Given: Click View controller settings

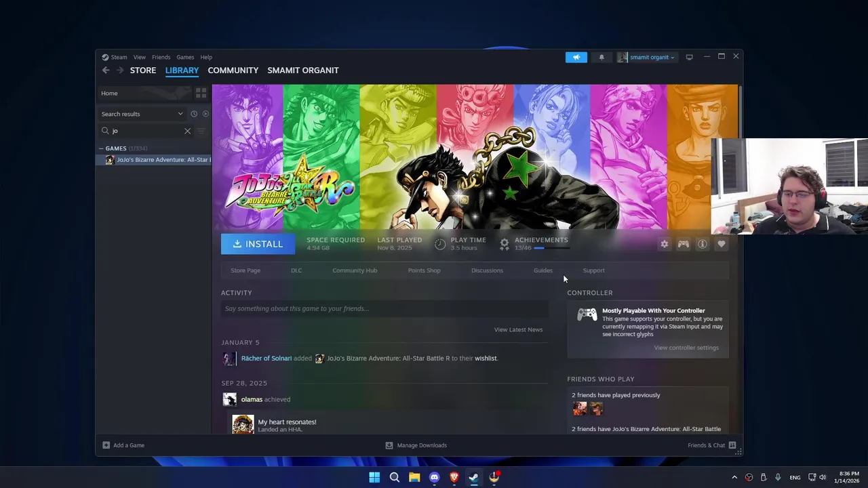Looking at the screenshot, I should [686, 348].
